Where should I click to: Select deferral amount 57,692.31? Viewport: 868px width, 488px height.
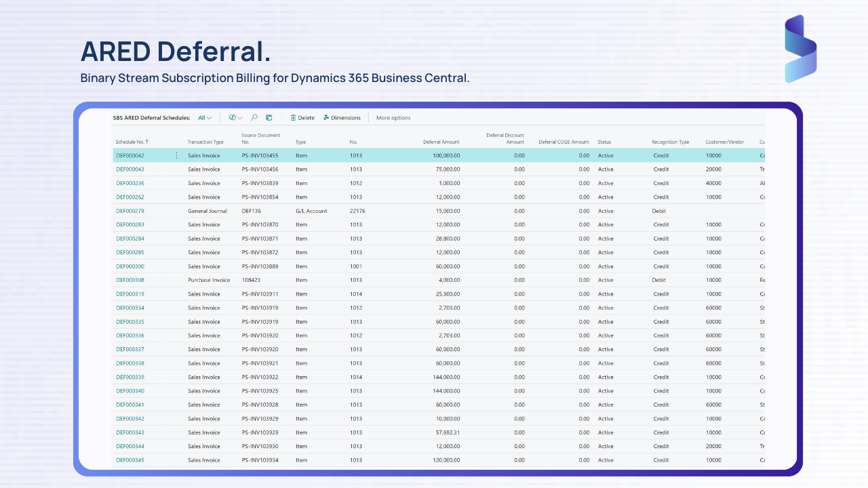pyautogui.click(x=448, y=432)
